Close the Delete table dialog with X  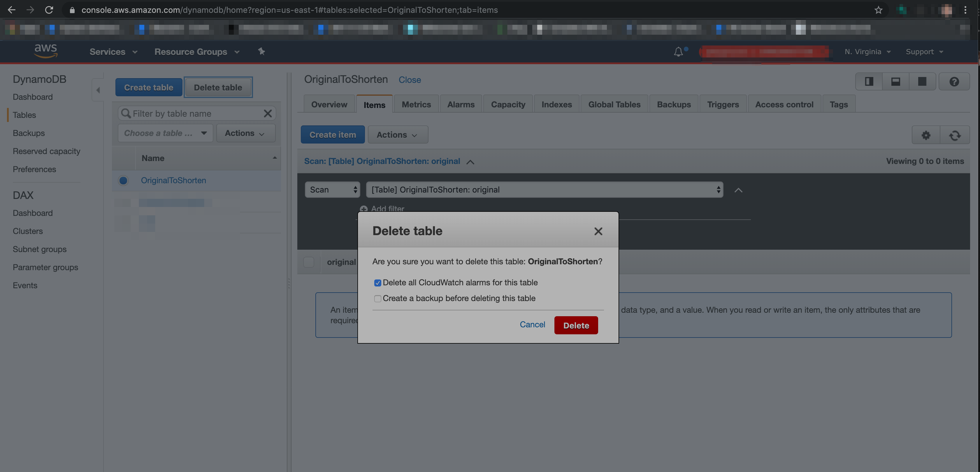(598, 231)
